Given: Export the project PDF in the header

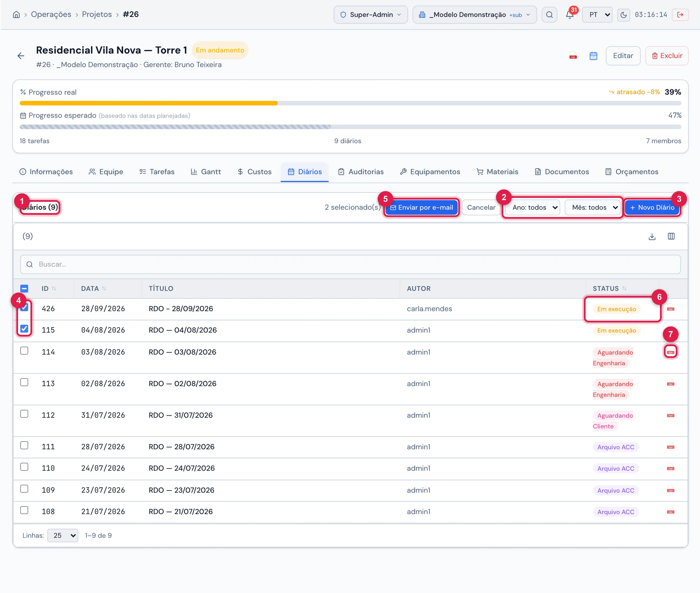Looking at the screenshot, I should click(x=573, y=56).
